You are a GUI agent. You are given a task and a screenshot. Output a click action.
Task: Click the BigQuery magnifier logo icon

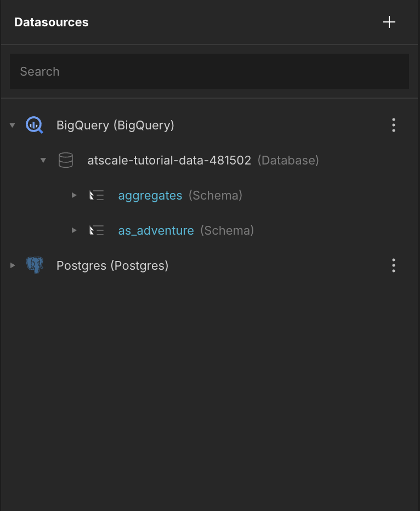pyautogui.click(x=35, y=125)
